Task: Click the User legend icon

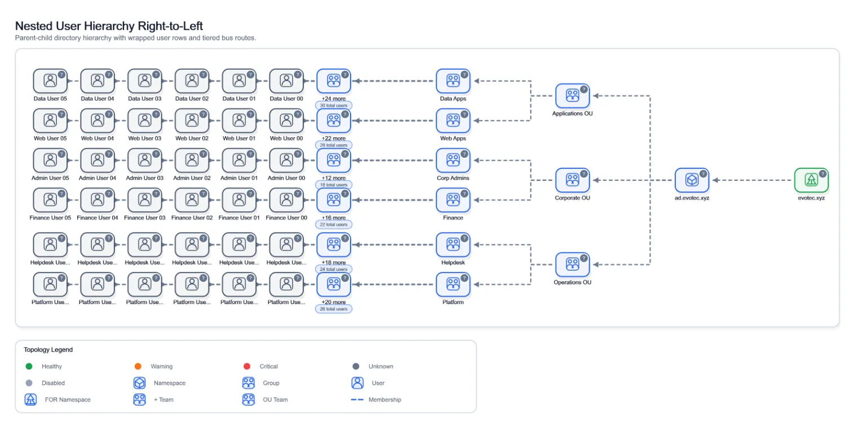Action: coord(357,383)
